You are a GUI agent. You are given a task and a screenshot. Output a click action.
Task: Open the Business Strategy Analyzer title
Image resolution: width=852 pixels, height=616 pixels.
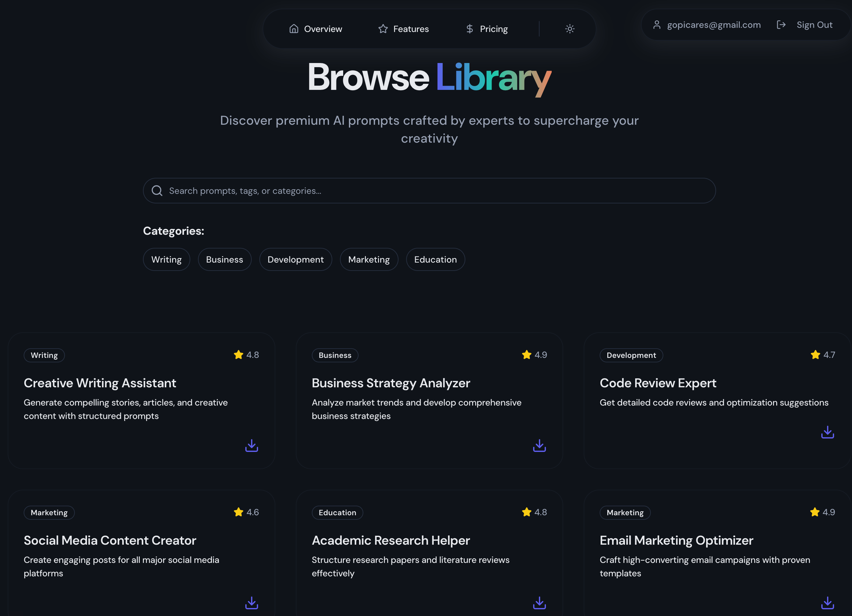(391, 383)
